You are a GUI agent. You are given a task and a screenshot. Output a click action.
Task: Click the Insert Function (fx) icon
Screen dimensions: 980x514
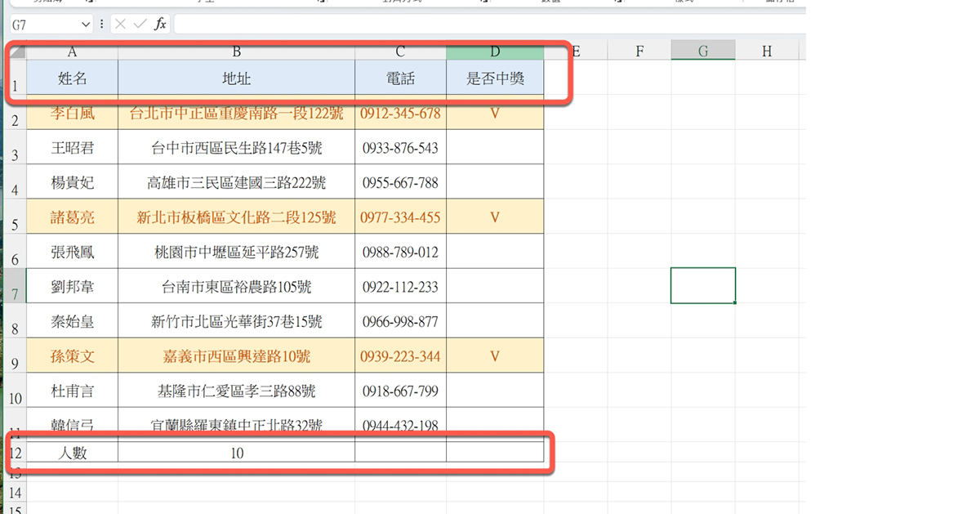[160, 23]
